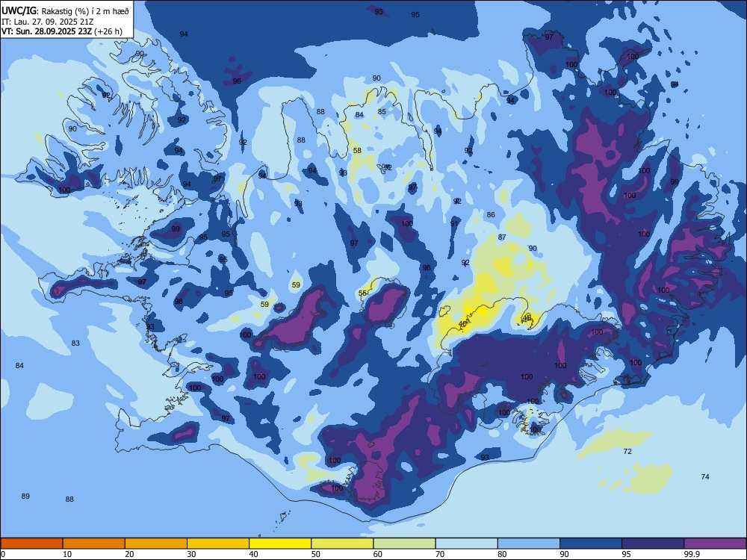This screenshot has height=560, width=747.
Task: Click the humidity value 85 on the map
Action: pos(382,112)
